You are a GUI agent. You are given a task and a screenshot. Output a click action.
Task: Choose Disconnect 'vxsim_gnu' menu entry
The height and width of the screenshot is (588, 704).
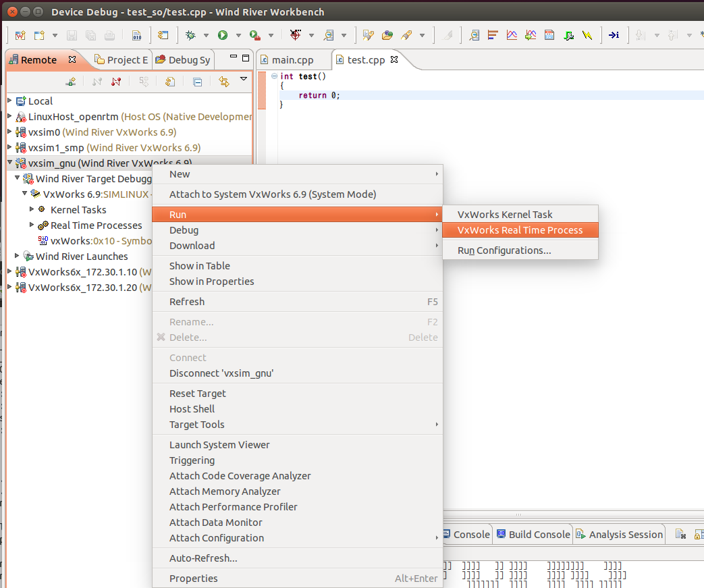point(298,373)
